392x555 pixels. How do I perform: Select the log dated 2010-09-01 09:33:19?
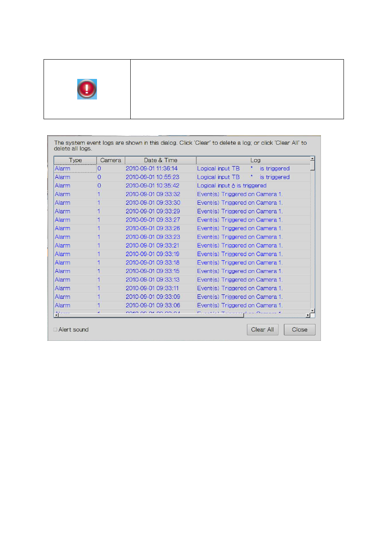[182, 254]
